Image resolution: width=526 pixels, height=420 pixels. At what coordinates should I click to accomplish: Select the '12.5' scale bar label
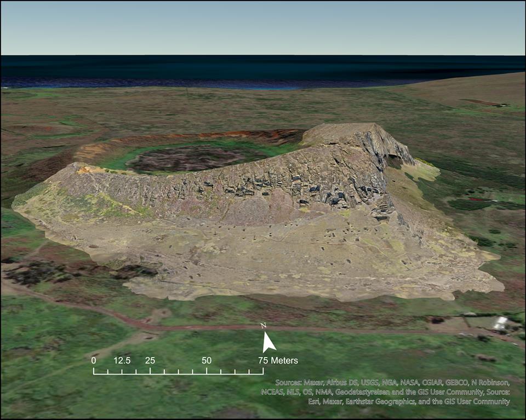pyautogui.click(x=122, y=360)
